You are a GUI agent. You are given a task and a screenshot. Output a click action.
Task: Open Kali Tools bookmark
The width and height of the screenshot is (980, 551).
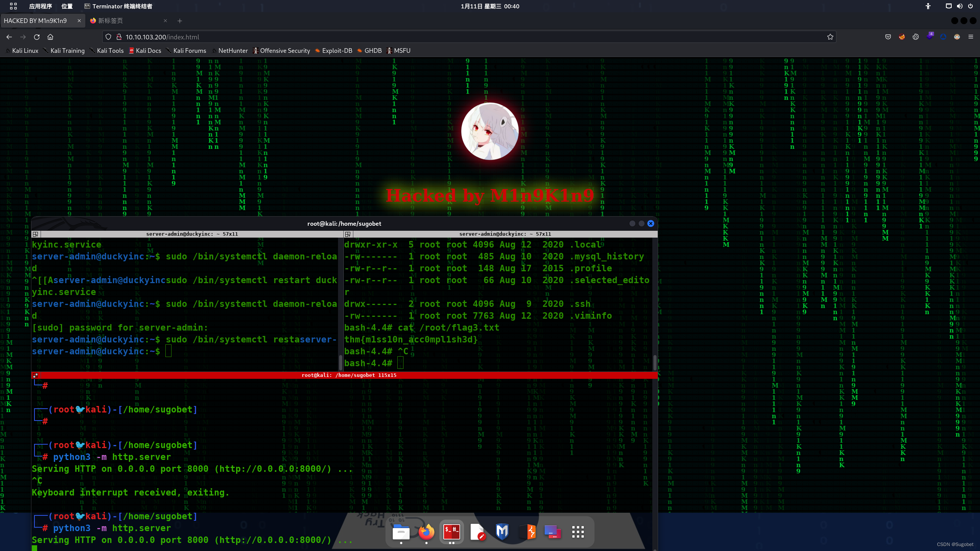tap(107, 51)
